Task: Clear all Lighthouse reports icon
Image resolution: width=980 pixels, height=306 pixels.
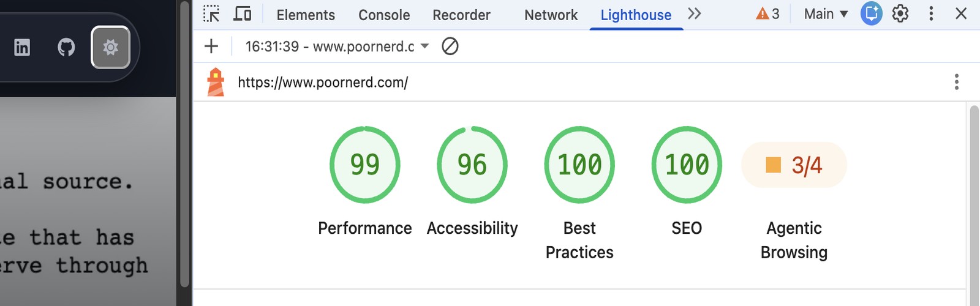Action: (450, 46)
